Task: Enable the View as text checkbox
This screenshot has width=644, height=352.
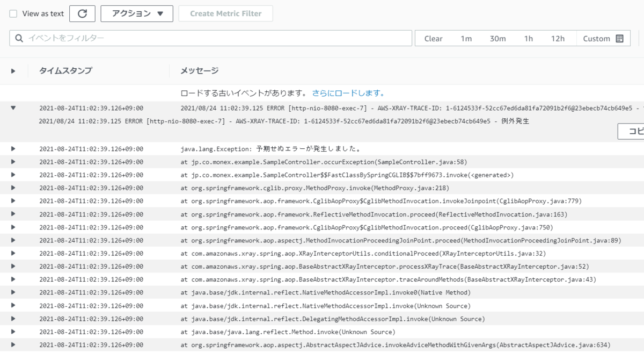Action: 13,13
